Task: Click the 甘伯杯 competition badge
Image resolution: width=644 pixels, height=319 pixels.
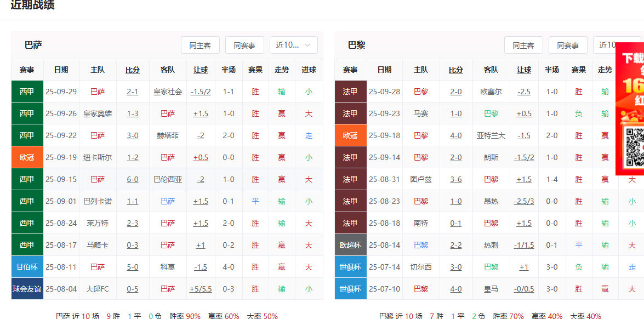Action: (27, 267)
